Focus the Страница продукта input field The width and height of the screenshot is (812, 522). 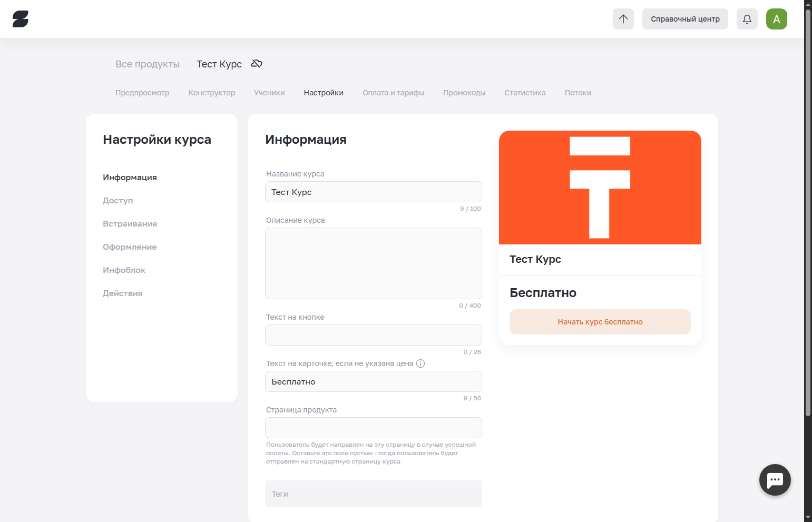pyautogui.click(x=374, y=428)
